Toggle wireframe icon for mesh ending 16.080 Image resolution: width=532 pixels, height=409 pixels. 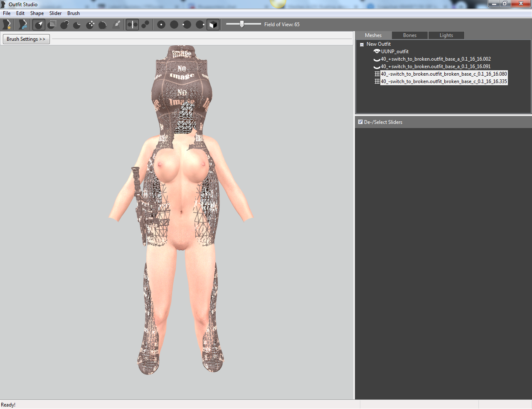coord(377,74)
